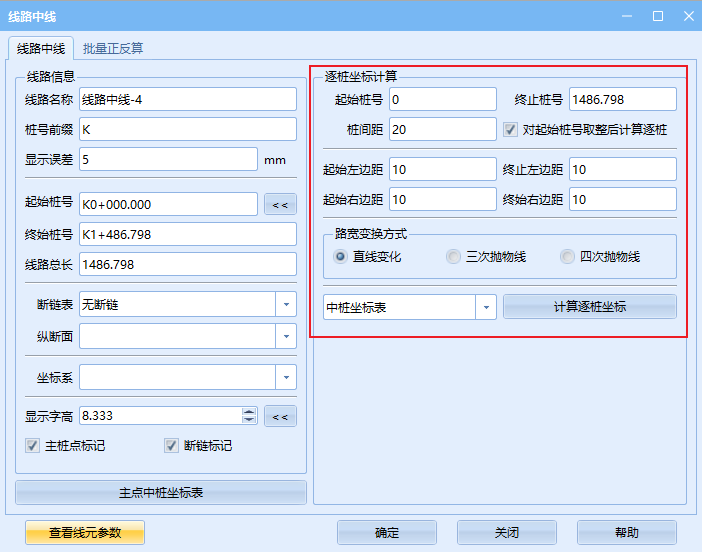
Task: Open 帮助 help button
Action: coord(627,532)
